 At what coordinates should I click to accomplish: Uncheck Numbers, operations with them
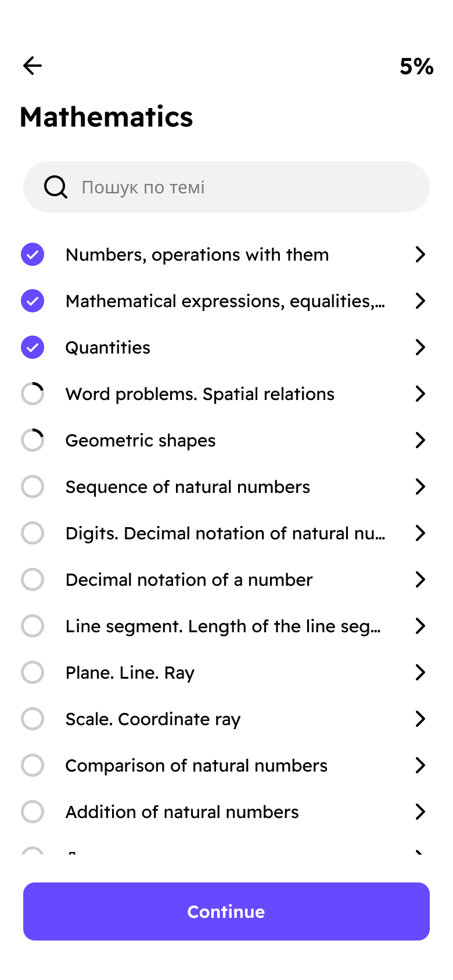point(33,254)
